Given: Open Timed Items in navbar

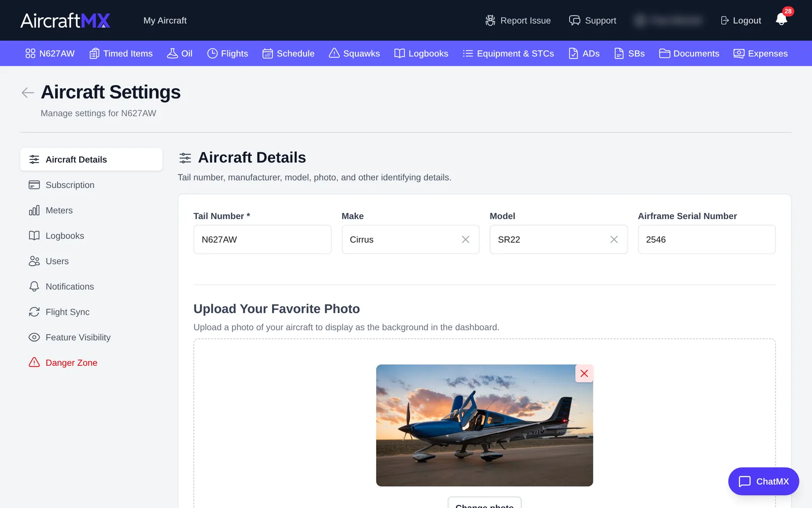Looking at the screenshot, I should tap(121, 53).
